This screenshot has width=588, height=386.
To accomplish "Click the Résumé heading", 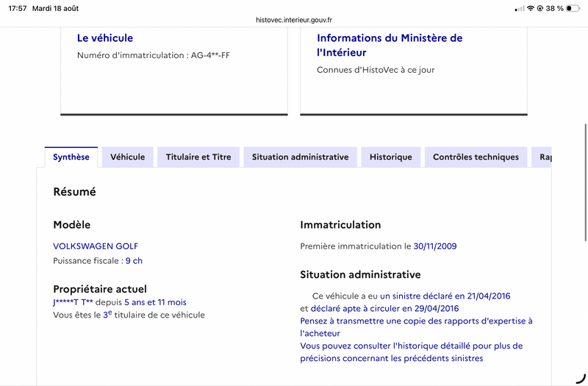I will click(75, 192).
